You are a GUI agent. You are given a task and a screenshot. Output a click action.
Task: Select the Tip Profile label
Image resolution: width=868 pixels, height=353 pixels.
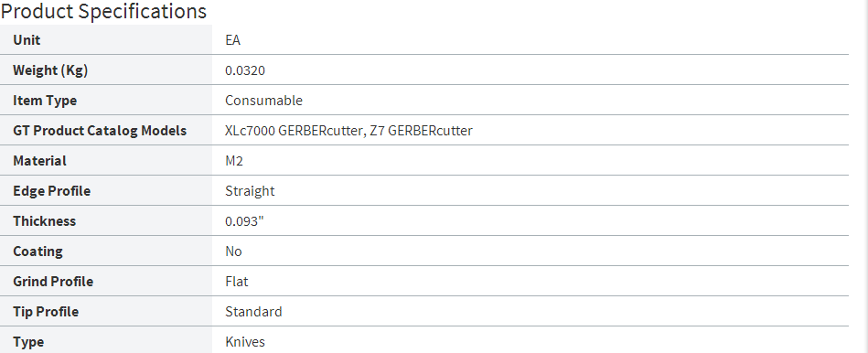[x=46, y=312]
